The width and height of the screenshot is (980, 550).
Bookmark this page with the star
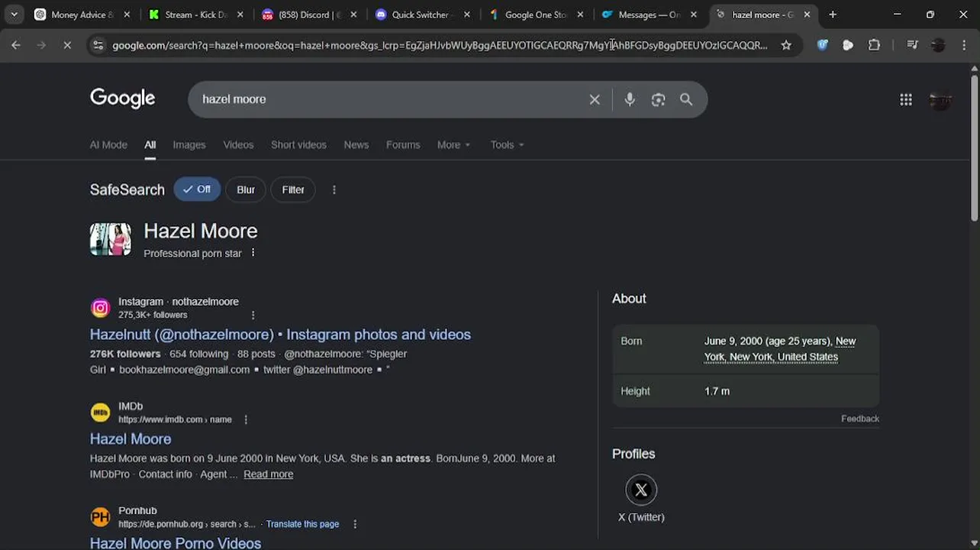[786, 45]
